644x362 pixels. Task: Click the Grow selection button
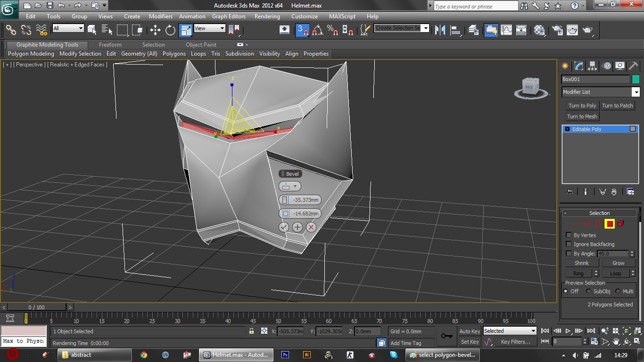618,263
